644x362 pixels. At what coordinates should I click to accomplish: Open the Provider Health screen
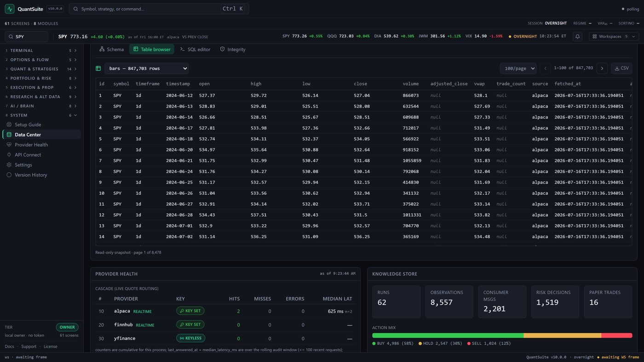coord(31,145)
